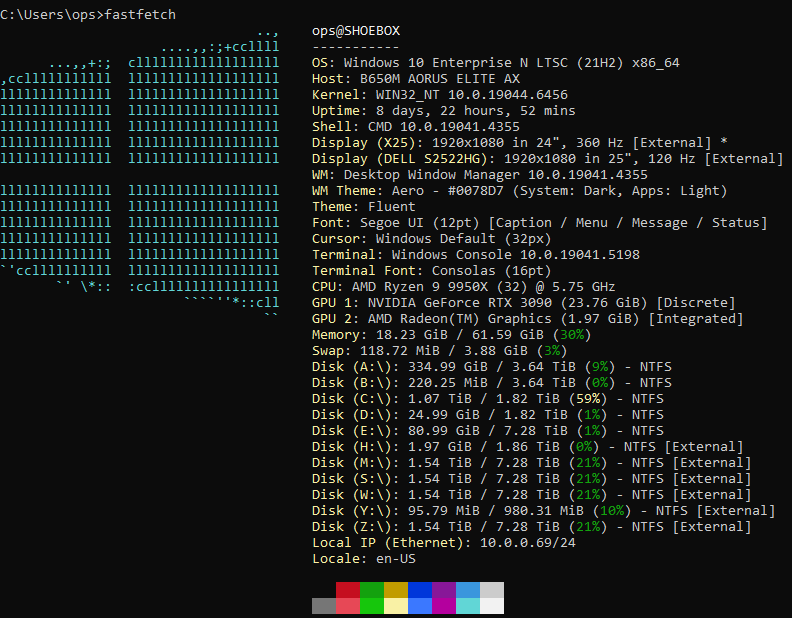The image size is (792, 618).
Task: Click the dark yellow color block
Action: point(396,590)
